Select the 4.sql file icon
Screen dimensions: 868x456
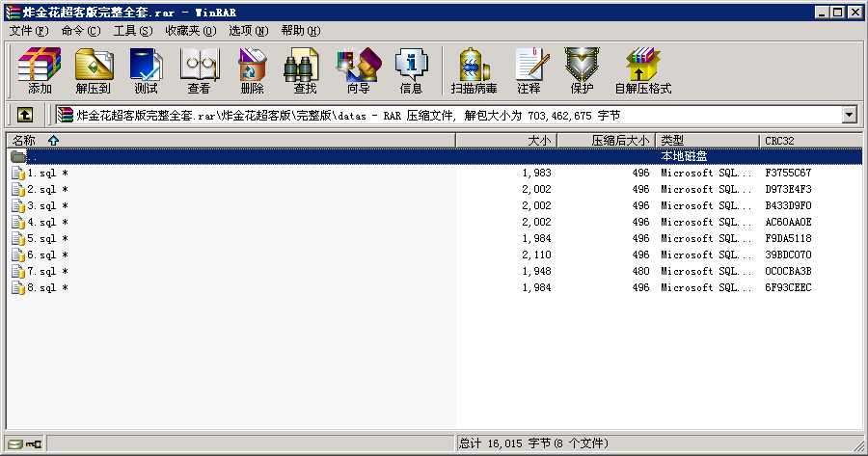coord(18,223)
